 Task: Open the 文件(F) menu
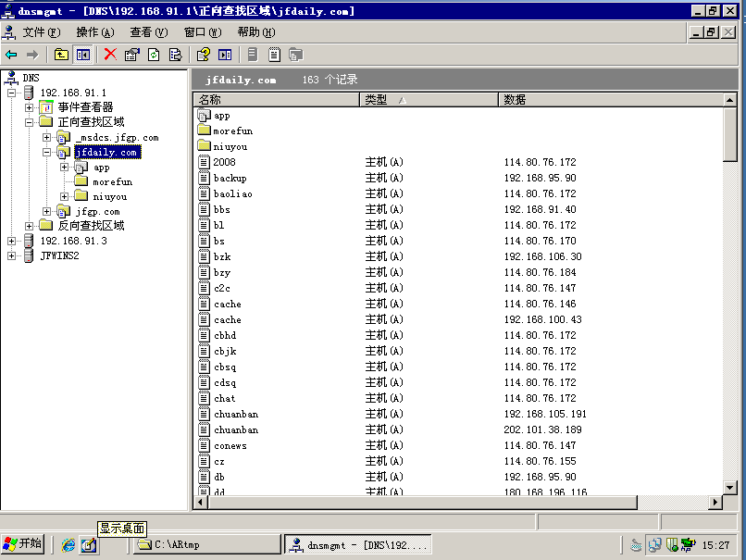click(x=42, y=32)
